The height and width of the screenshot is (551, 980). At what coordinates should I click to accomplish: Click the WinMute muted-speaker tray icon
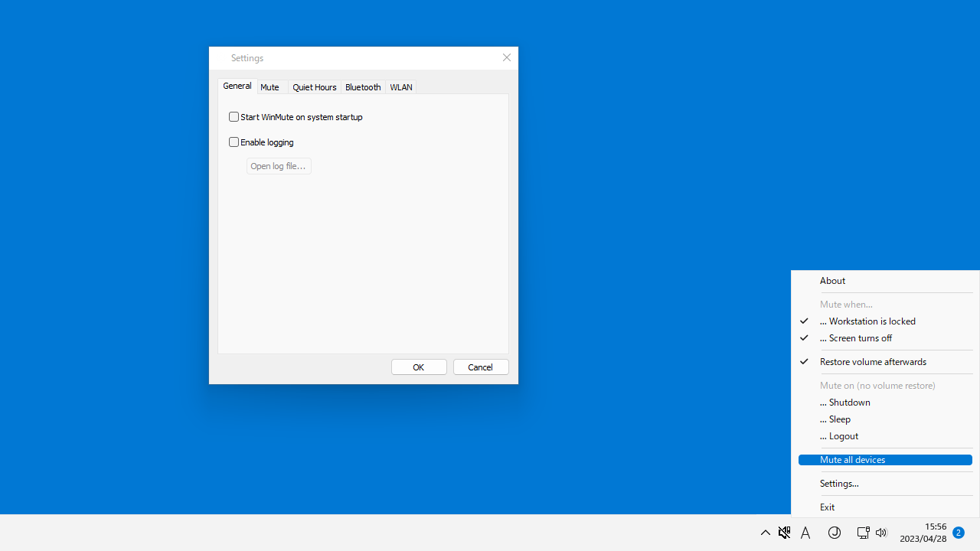(x=784, y=533)
